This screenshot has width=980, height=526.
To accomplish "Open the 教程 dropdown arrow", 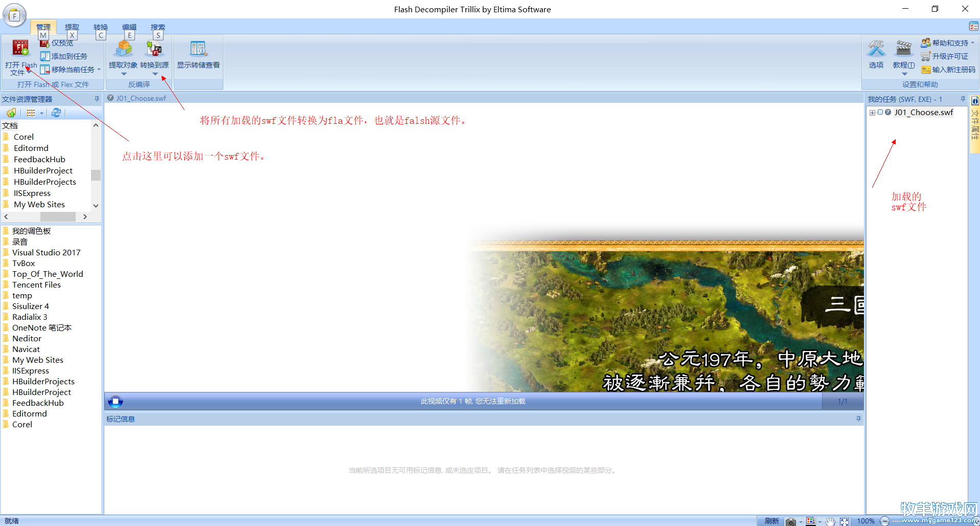I will coord(904,74).
